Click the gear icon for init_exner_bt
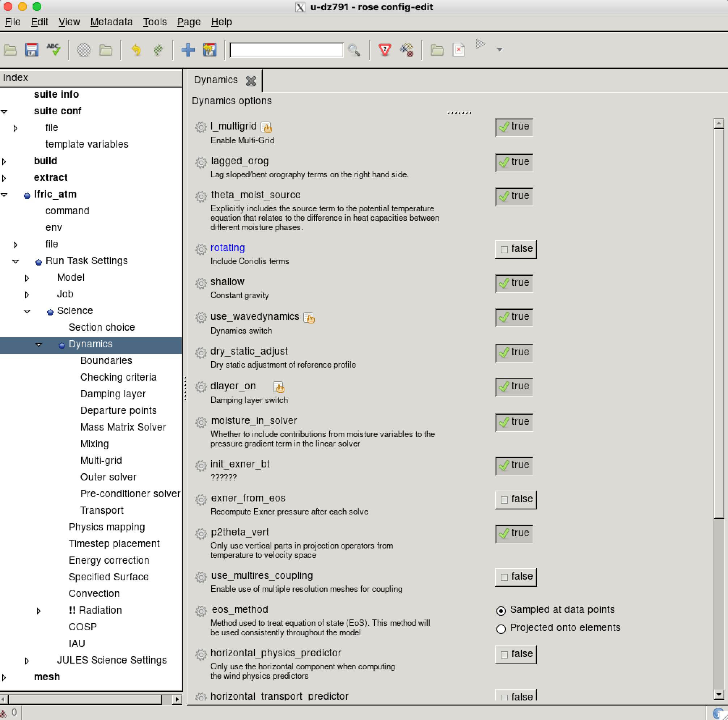This screenshot has width=728, height=720. [x=201, y=466]
